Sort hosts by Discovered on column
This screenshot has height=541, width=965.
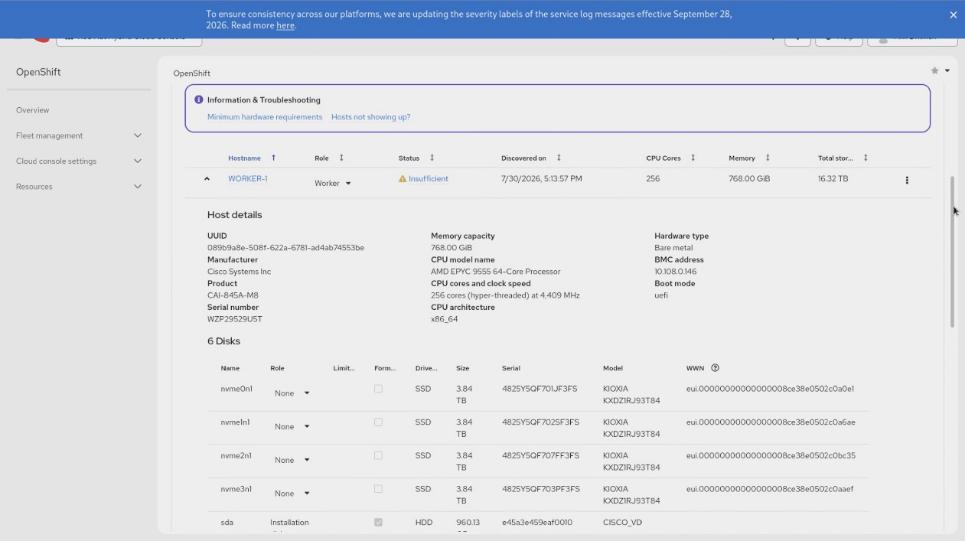(559, 158)
